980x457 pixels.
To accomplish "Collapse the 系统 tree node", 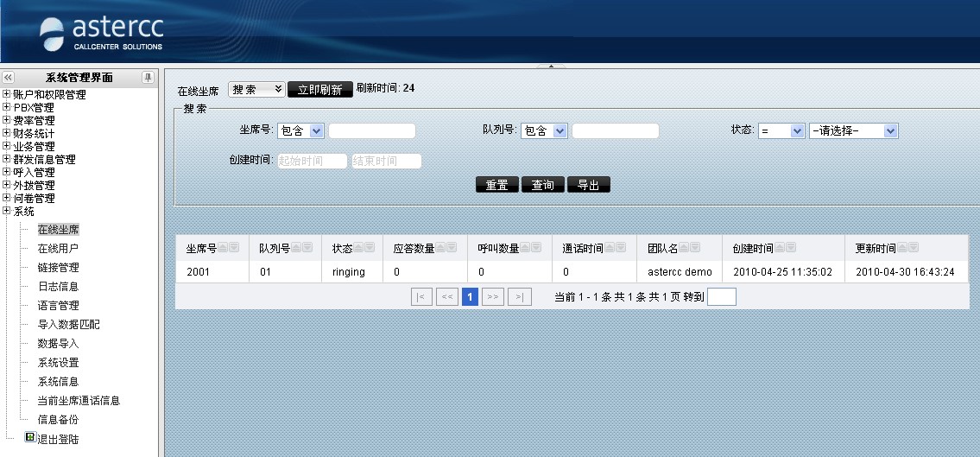I will click(6, 211).
